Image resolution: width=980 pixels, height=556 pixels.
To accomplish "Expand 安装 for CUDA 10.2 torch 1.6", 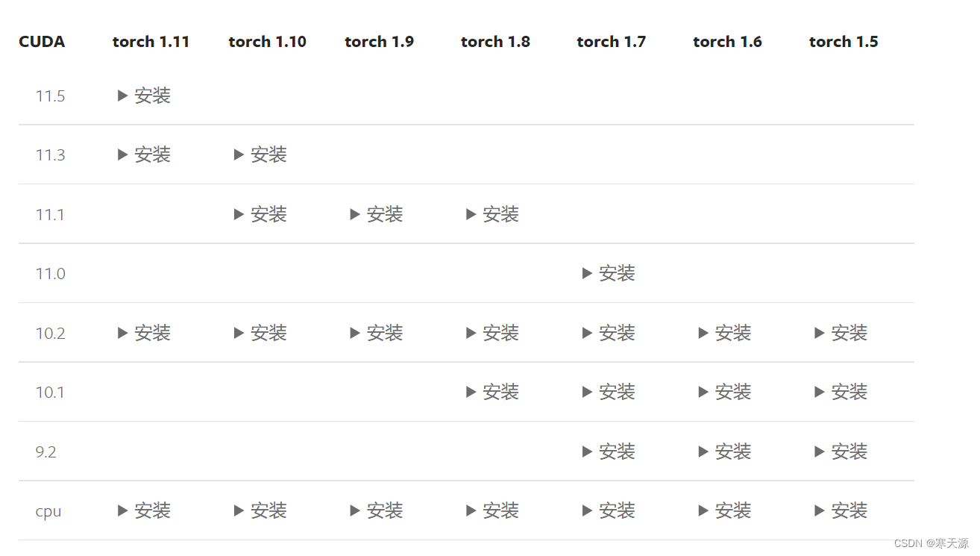I will 726,333.
